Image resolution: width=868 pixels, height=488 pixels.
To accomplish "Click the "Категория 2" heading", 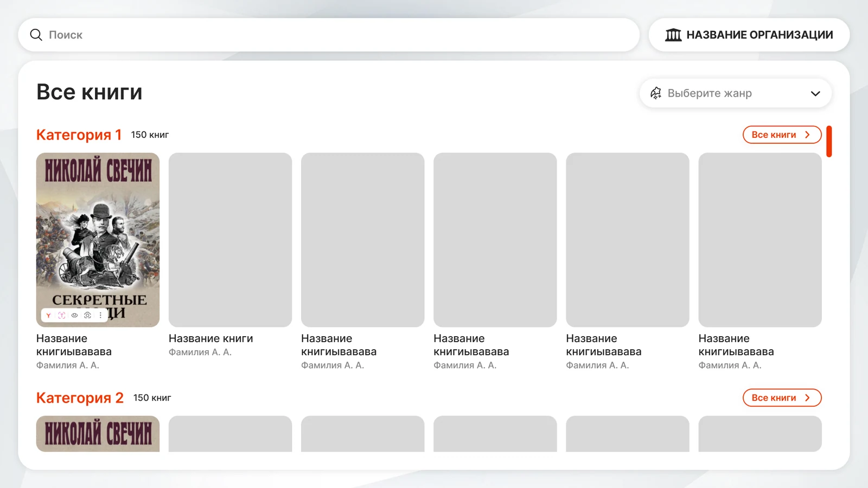I will click(80, 398).
